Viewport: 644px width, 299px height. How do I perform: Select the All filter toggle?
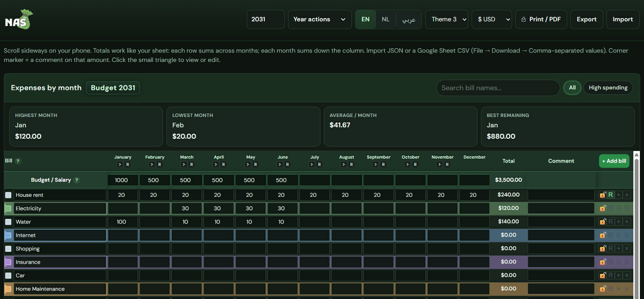(x=572, y=88)
